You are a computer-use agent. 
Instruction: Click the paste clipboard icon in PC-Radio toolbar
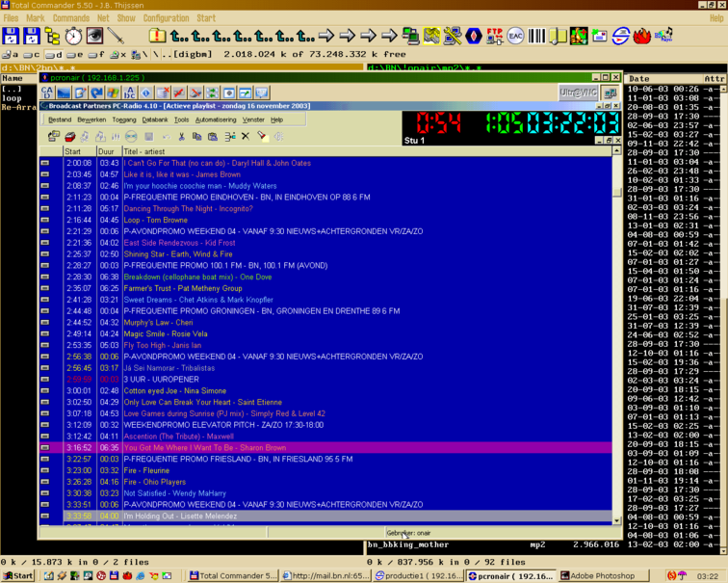(213, 137)
